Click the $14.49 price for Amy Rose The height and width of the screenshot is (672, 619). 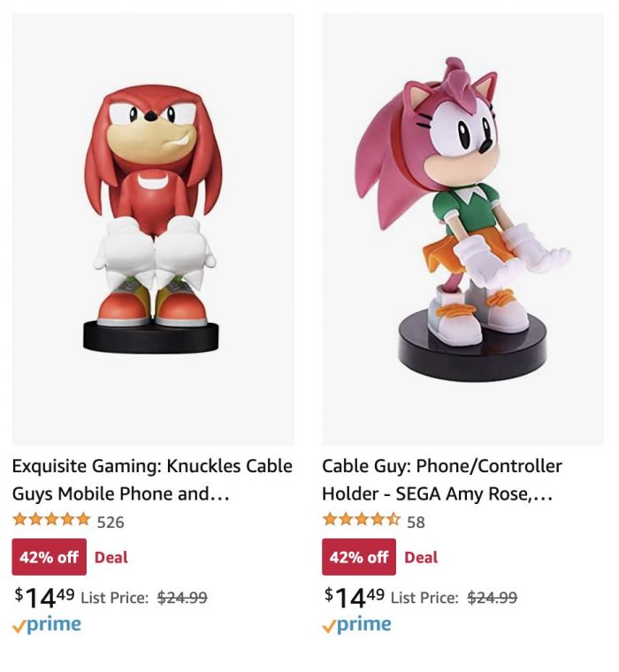[x=354, y=598]
